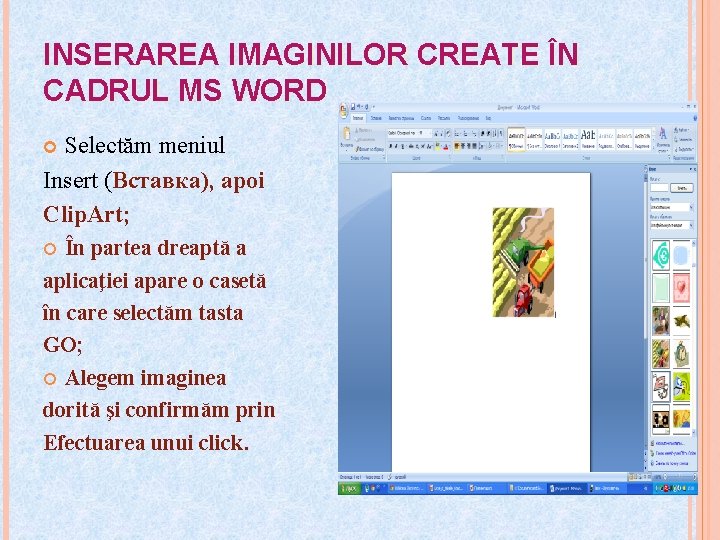Click the blue Help question mark icon

click(695, 118)
